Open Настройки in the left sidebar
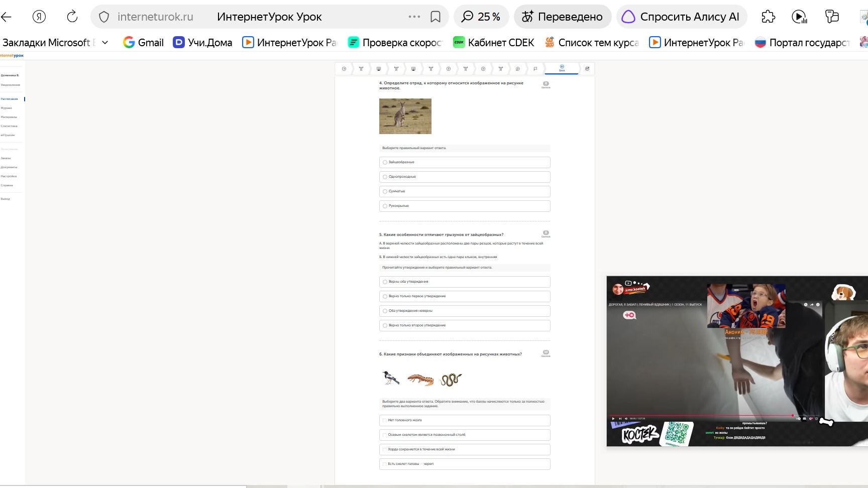The width and height of the screenshot is (868, 488). tap(9, 176)
